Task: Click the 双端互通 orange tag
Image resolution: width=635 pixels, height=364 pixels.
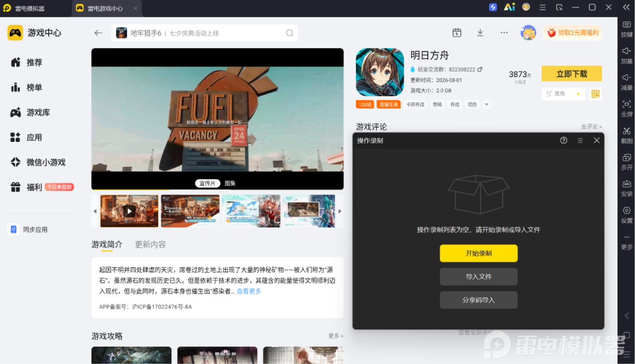Action: coord(389,105)
